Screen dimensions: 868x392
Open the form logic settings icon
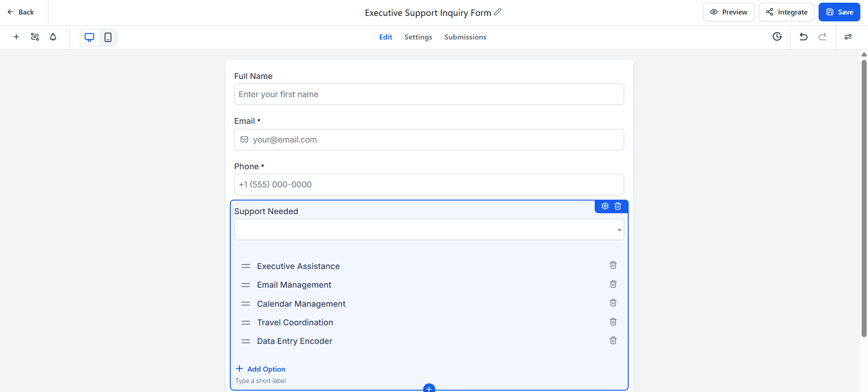click(35, 37)
